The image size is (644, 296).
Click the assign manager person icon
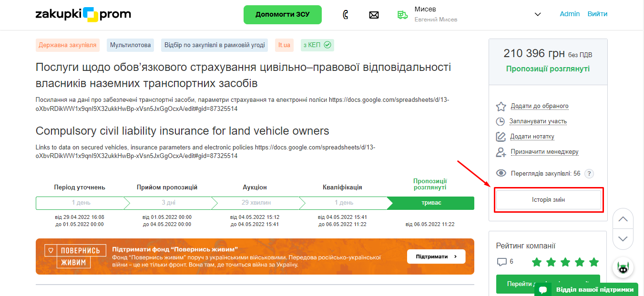[501, 152]
